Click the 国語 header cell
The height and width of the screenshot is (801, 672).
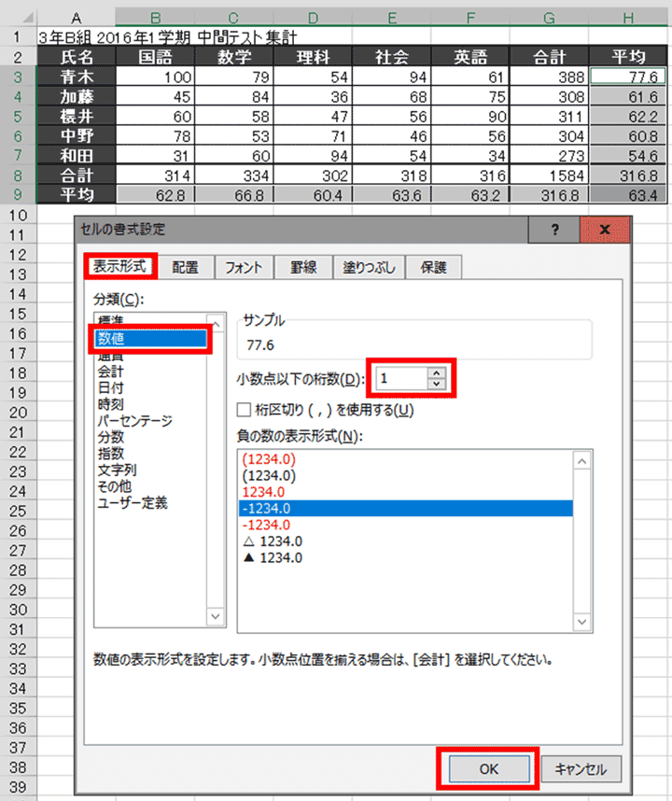click(155, 57)
